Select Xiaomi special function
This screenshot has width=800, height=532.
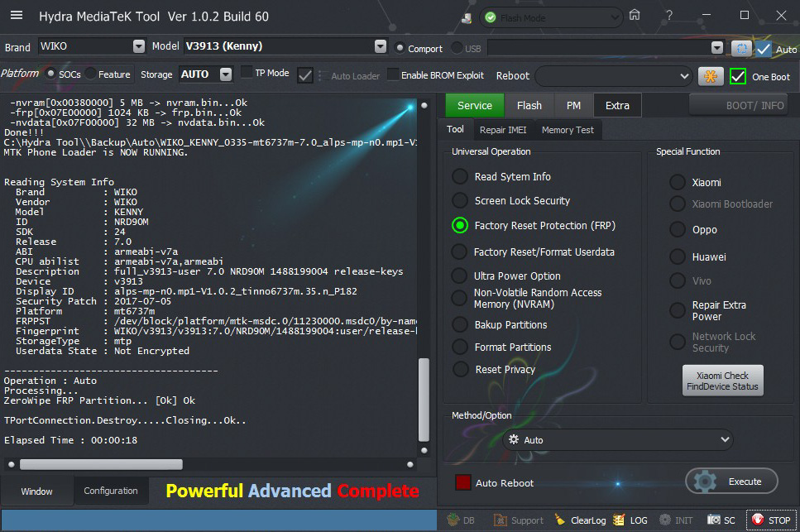pyautogui.click(x=678, y=182)
